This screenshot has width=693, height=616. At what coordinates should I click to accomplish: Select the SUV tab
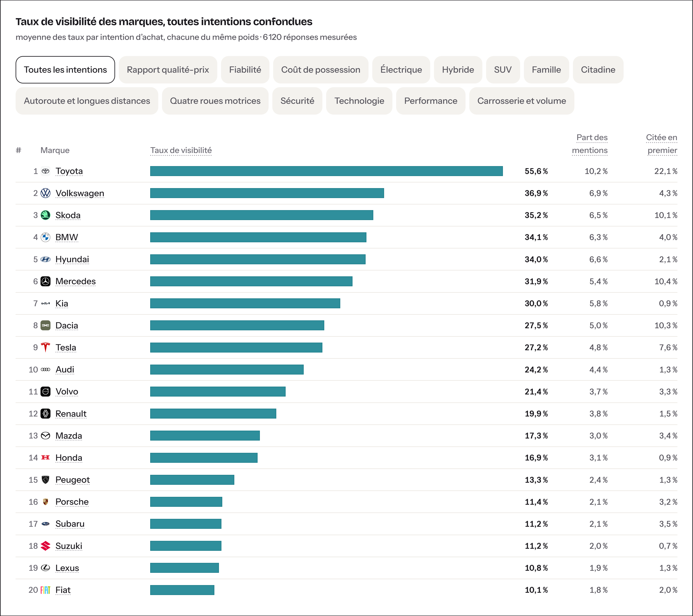(503, 70)
